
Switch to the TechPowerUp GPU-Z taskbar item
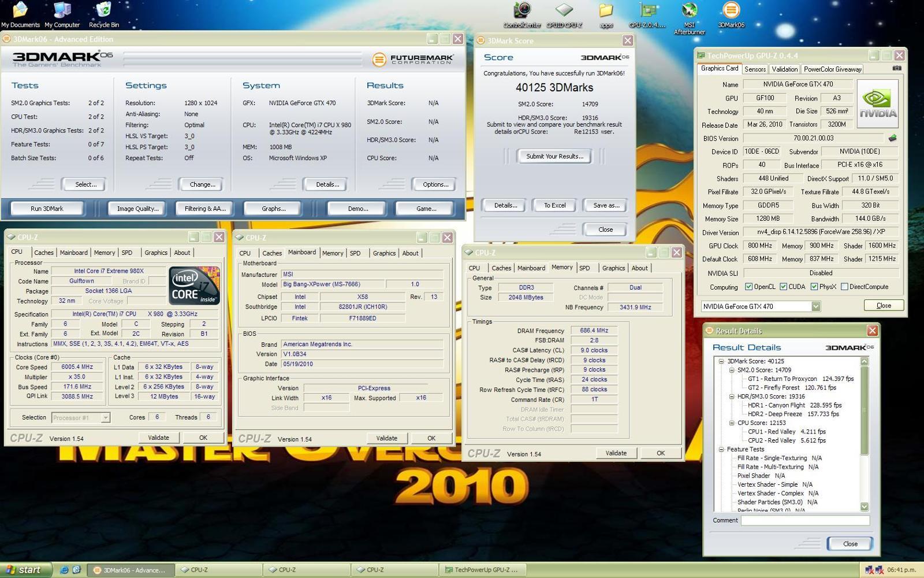(x=483, y=570)
